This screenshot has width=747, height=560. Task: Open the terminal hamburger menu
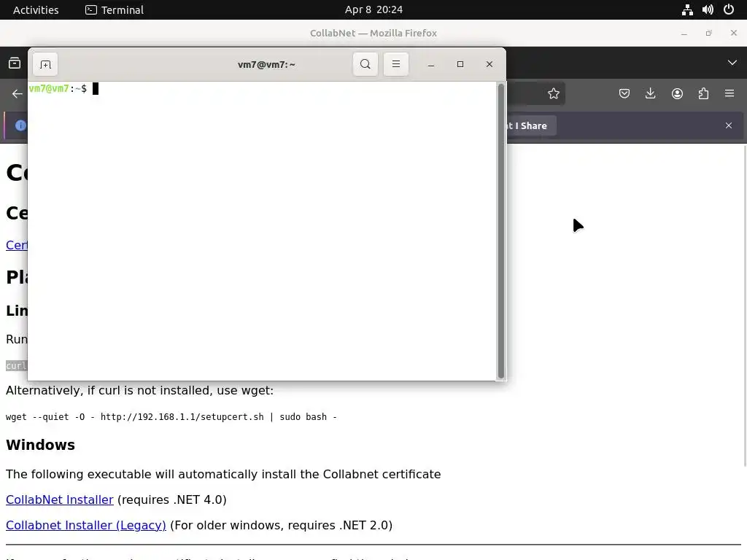tap(396, 64)
